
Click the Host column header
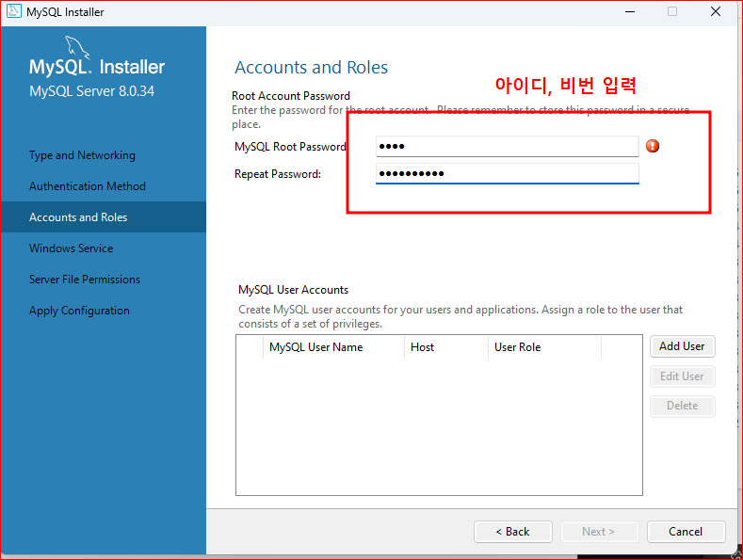[446, 347]
